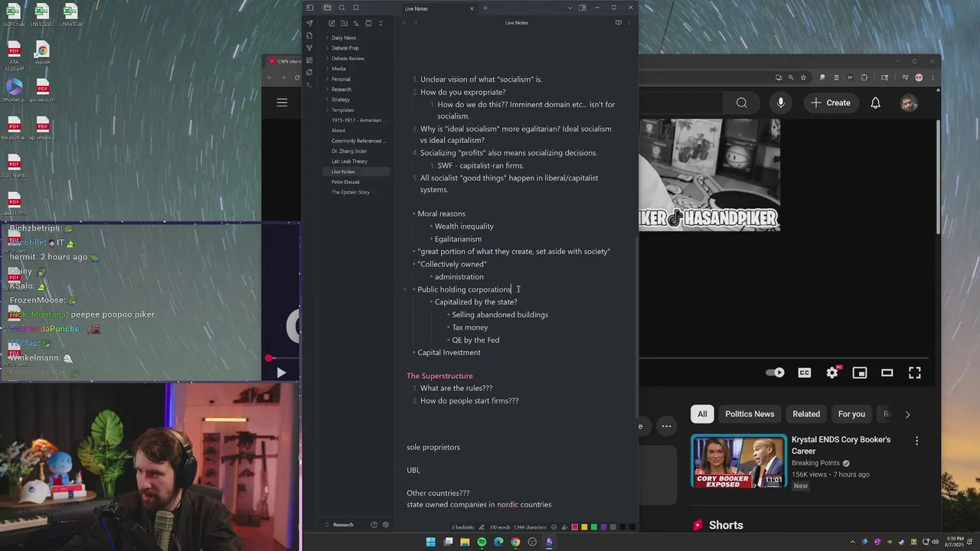Pick the red color swatch in status bar
This screenshot has height=551, width=980.
(x=575, y=527)
